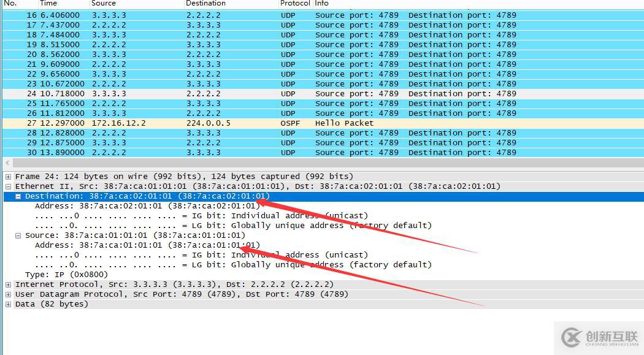
Task: Select the Frame 24: 124 bytes line
Action: pyautogui.click(x=184, y=177)
